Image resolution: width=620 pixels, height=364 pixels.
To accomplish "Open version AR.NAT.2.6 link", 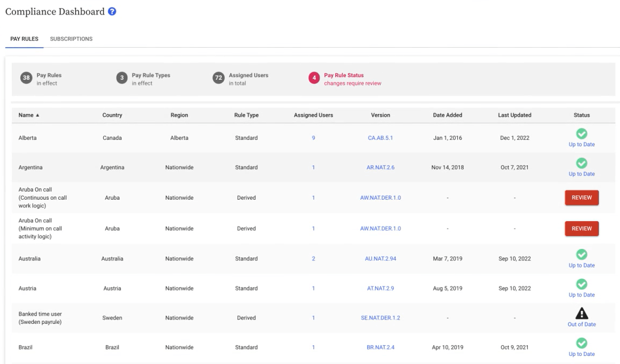I will [380, 168].
